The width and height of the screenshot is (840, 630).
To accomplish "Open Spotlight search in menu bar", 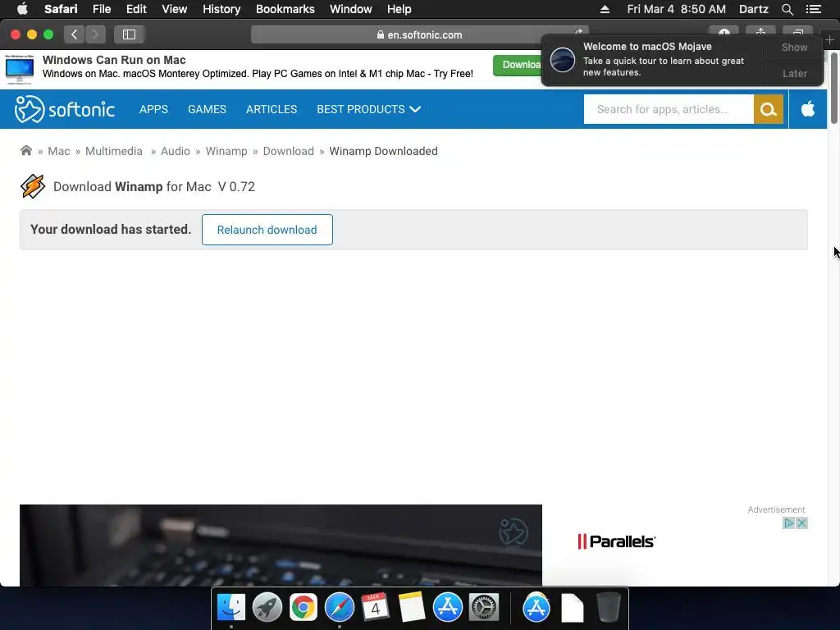I will (x=787, y=9).
